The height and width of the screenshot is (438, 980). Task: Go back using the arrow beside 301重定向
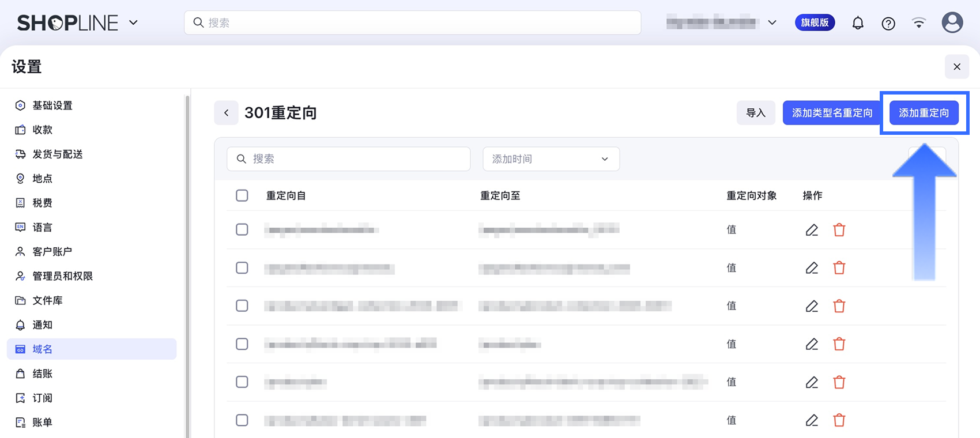coord(226,113)
